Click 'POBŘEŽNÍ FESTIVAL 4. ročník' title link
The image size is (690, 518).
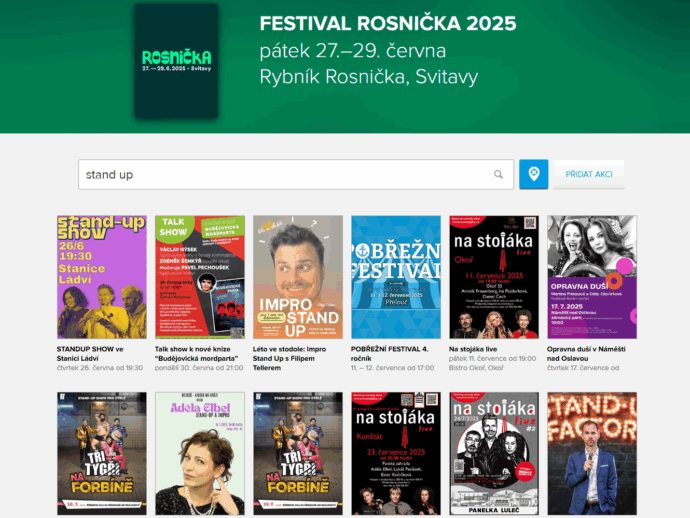click(389, 353)
